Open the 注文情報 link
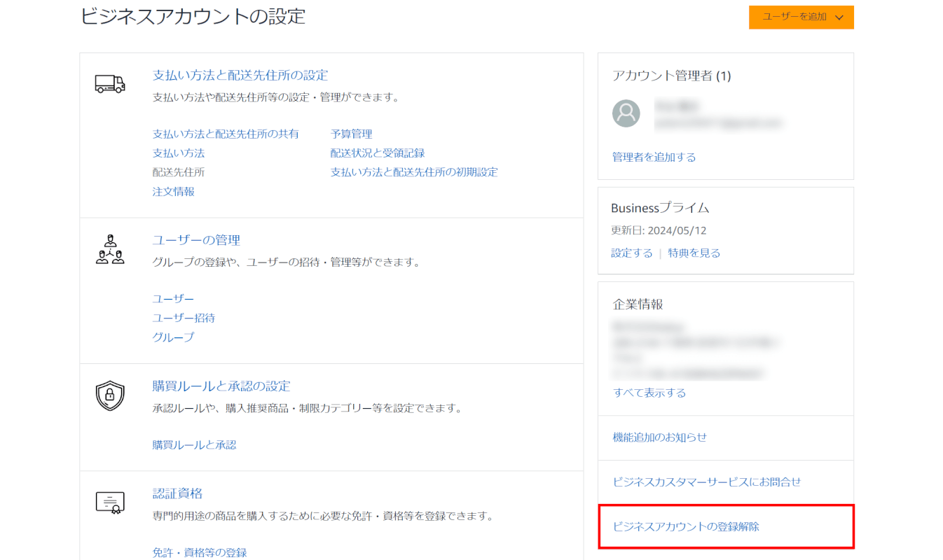Image resolution: width=943 pixels, height=560 pixels. 174,191
